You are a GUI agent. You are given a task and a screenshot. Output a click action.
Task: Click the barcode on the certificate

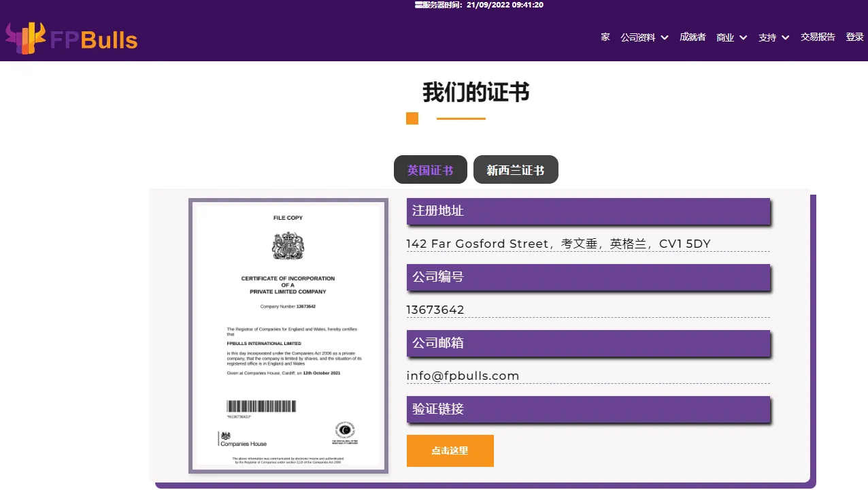click(x=261, y=406)
